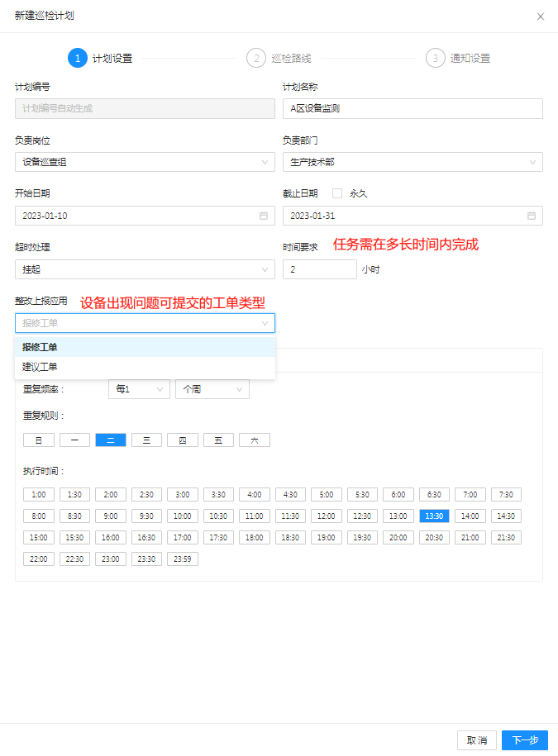
Task: Toggle weekday 二 in repeat rule
Action: tap(111, 440)
